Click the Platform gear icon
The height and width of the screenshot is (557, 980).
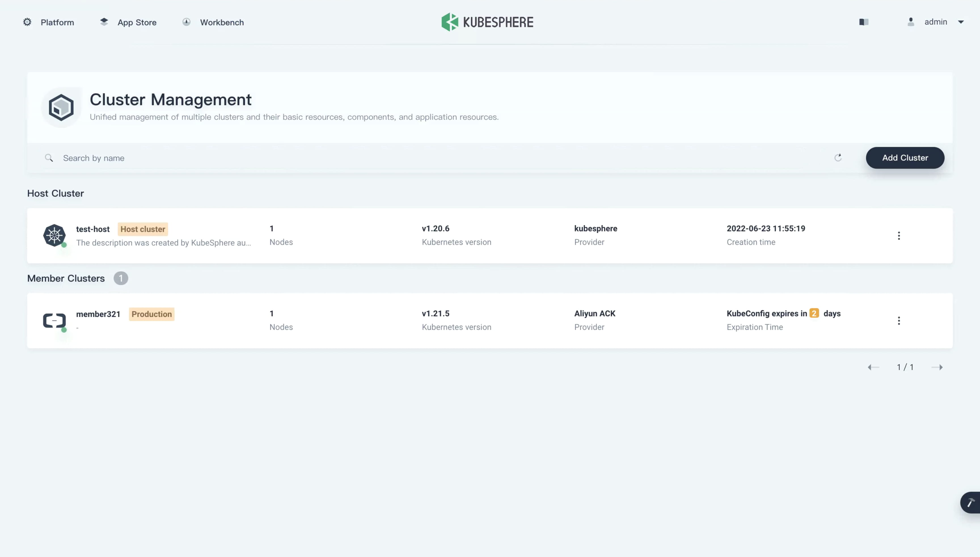tap(27, 22)
